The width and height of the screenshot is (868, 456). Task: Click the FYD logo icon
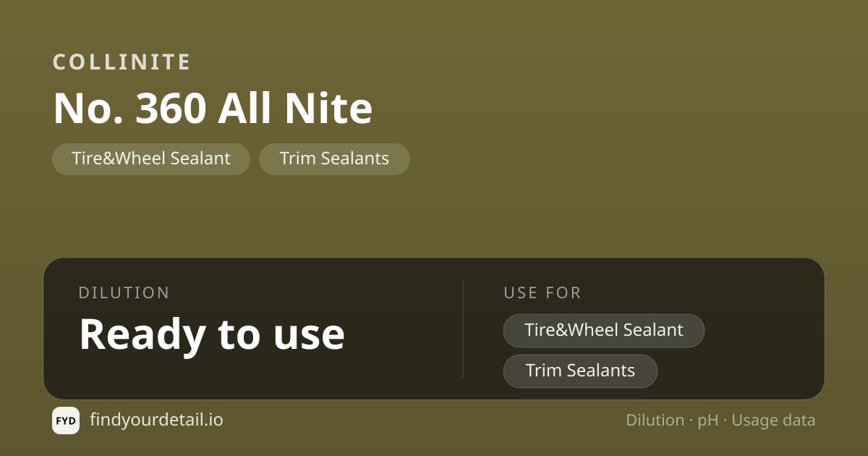click(66, 421)
